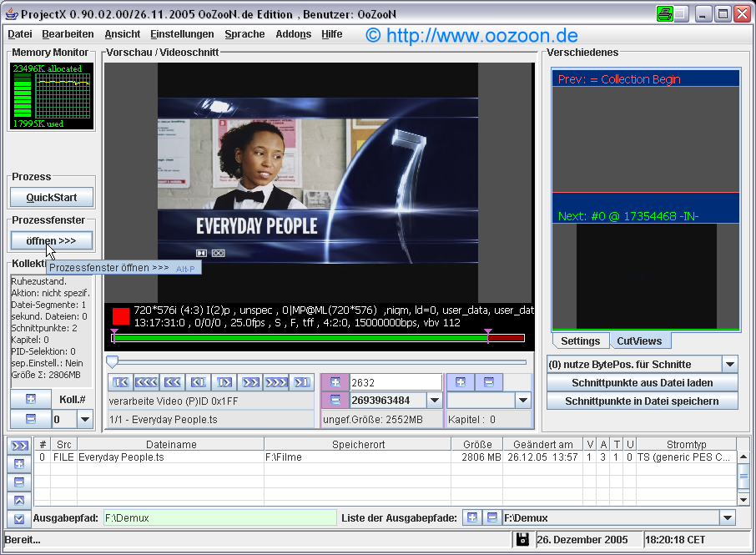Click the triple-arrow >>> fast-forward button
The width and height of the screenshot is (756, 555).
[276, 382]
